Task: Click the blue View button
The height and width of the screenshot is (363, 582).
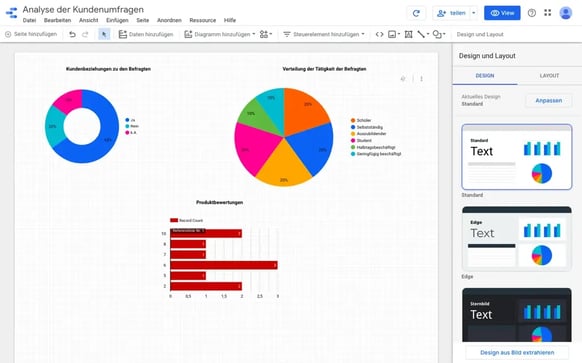Action: 502,13
